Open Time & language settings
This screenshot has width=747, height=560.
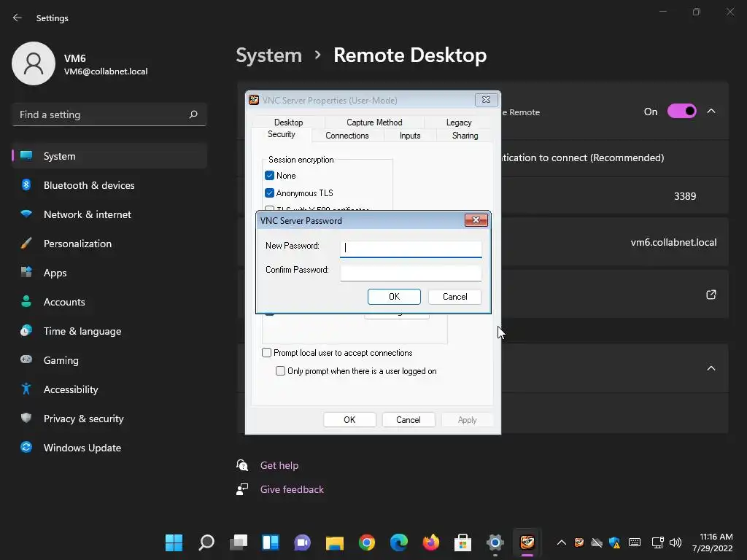109,331
